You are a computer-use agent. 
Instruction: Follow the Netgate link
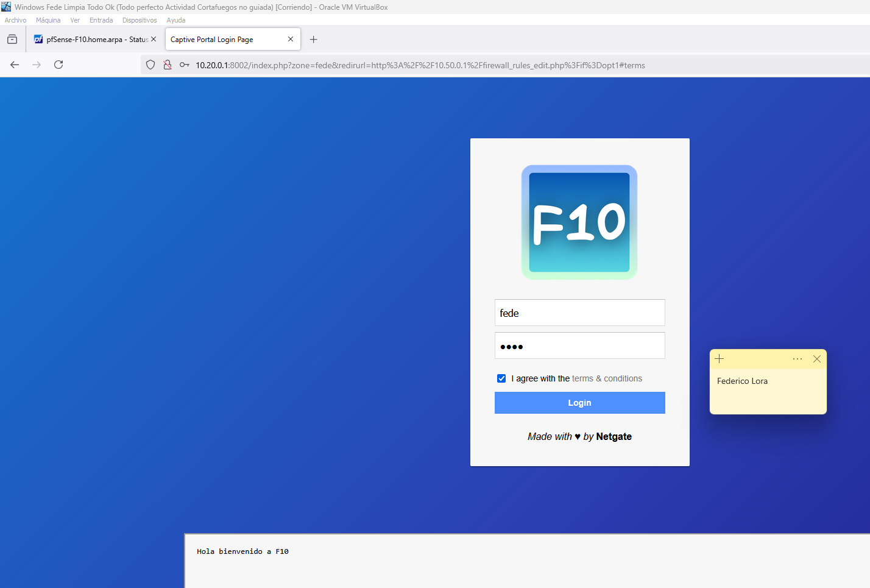coord(614,436)
